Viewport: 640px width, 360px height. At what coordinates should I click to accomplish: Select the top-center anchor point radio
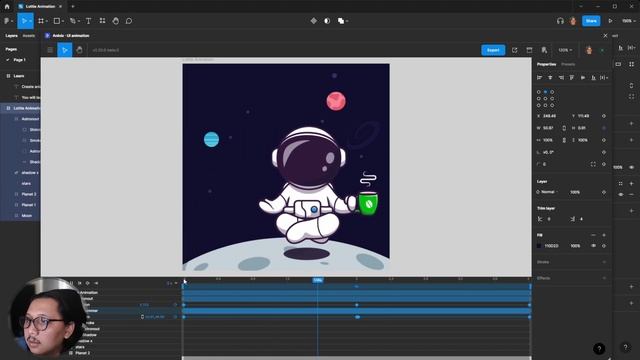point(545,92)
